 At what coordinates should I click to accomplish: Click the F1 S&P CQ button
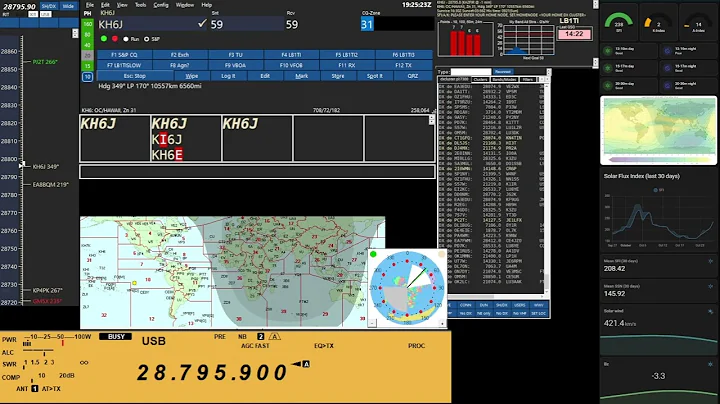(x=124, y=55)
